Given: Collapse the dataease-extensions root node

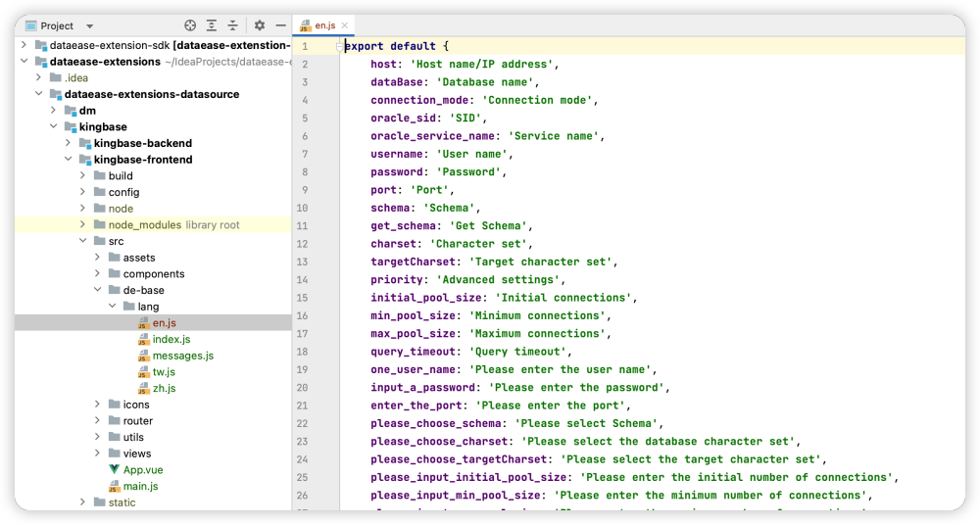Looking at the screenshot, I should [x=24, y=62].
